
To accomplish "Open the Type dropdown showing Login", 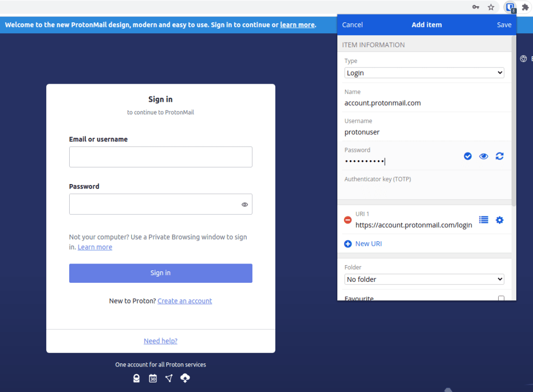I will coord(424,73).
